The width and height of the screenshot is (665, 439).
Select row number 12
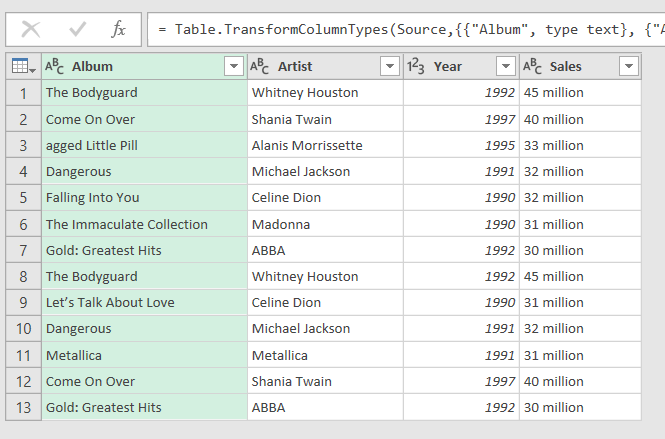23,382
